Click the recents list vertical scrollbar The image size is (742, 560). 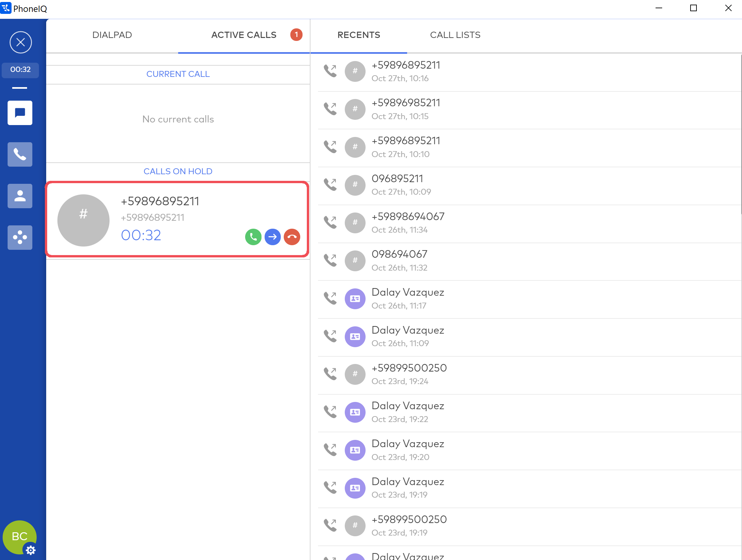[x=741, y=134]
